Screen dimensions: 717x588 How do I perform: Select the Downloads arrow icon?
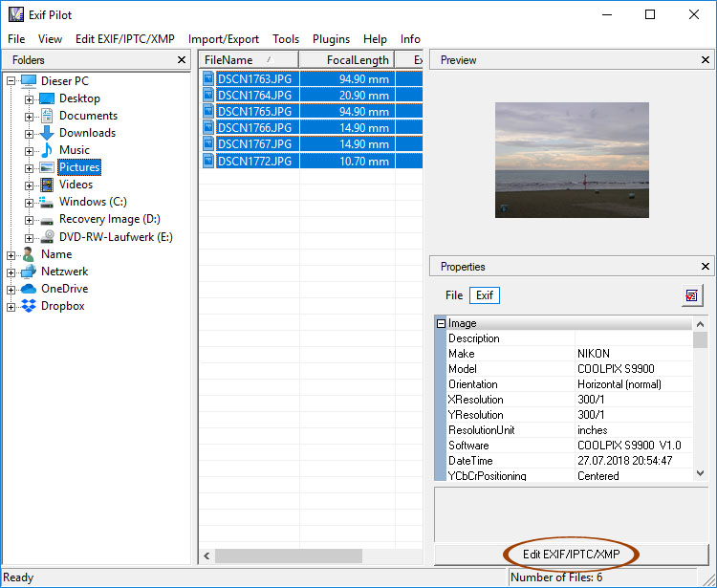pyautogui.click(x=47, y=133)
